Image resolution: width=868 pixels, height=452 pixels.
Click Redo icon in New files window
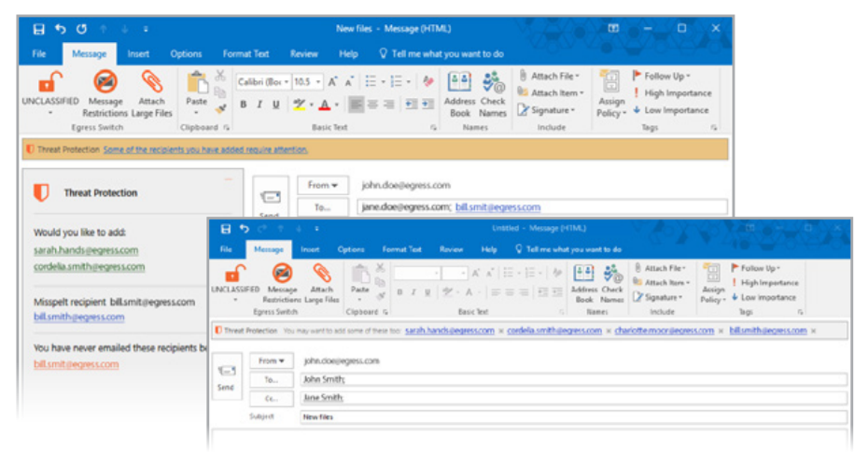click(x=81, y=29)
